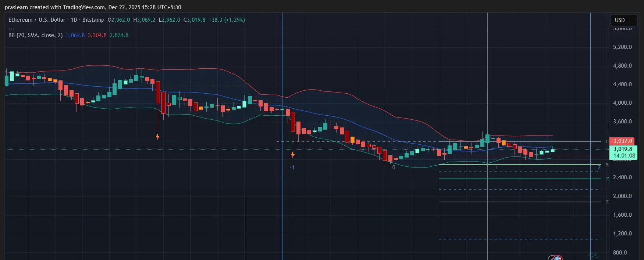Image resolution: width=644 pixels, height=260 pixels.
Task: Click the high price value H3,069.2
Action: point(144,20)
